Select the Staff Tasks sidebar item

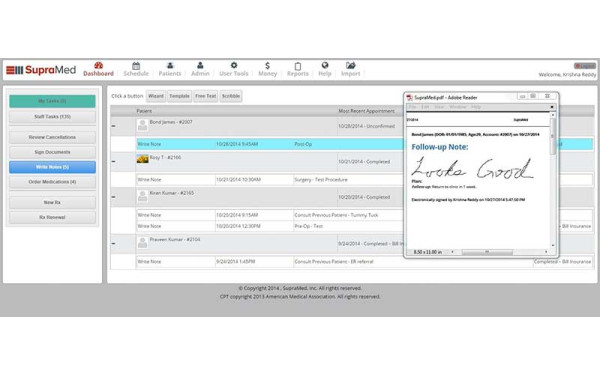click(52, 117)
